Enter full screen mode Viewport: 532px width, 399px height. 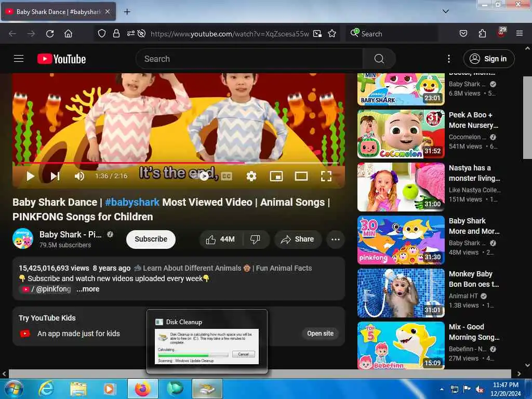(x=326, y=176)
